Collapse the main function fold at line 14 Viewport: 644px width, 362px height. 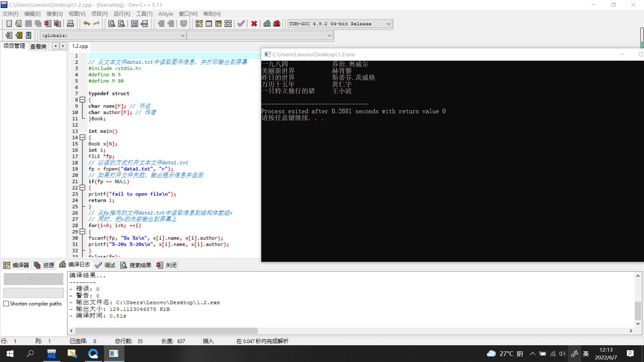pyautogui.click(x=82, y=137)
